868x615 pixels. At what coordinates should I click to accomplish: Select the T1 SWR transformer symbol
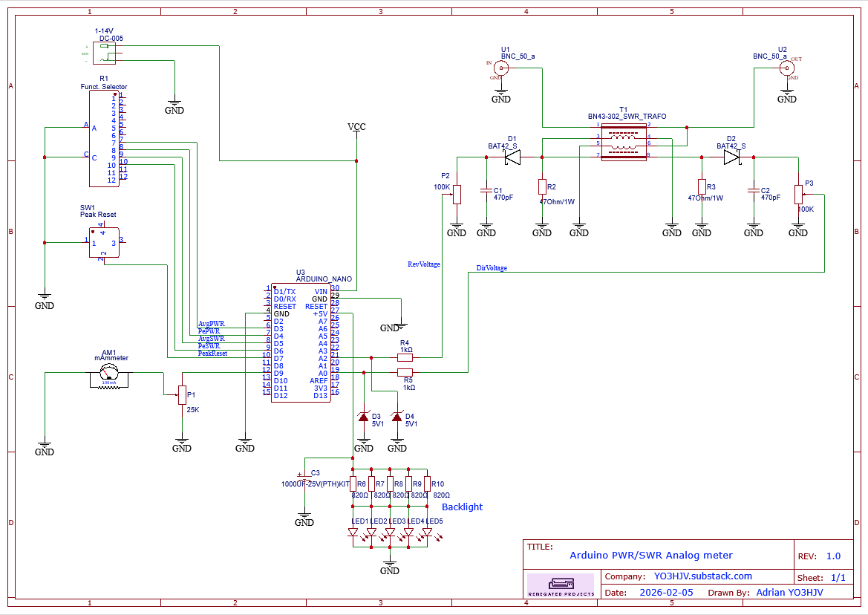(623, 143)
